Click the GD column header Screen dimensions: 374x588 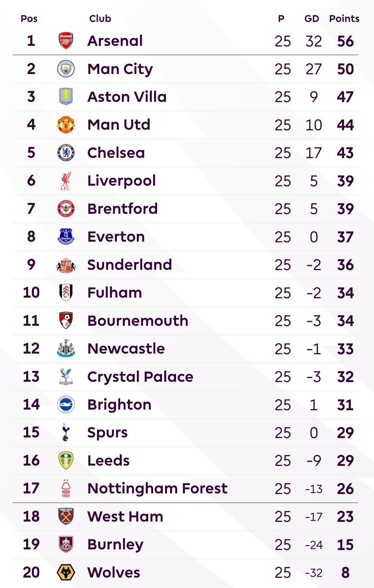pos(312,19)
